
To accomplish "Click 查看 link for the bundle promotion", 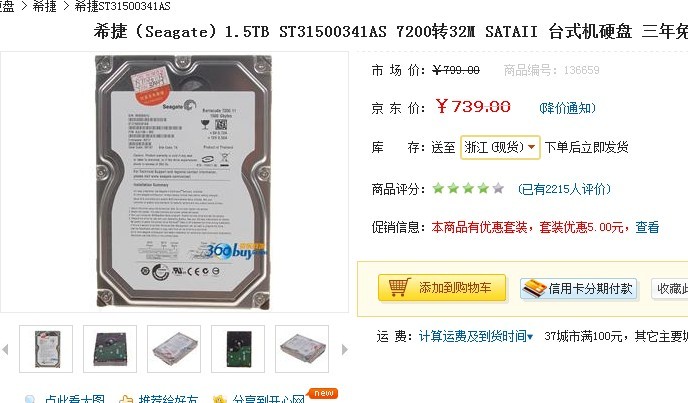I will (x=647, y=227).
